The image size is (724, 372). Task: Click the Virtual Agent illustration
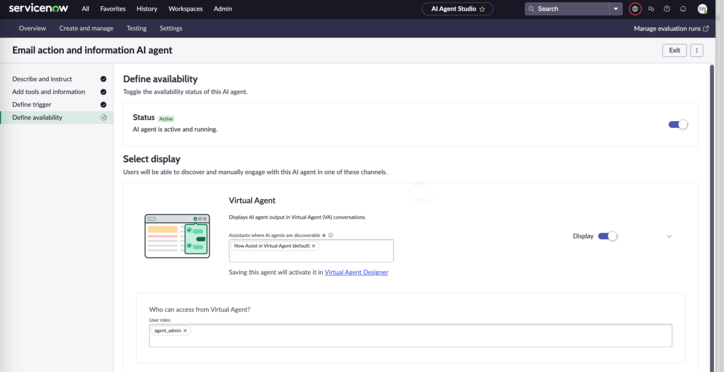(177, 236)
